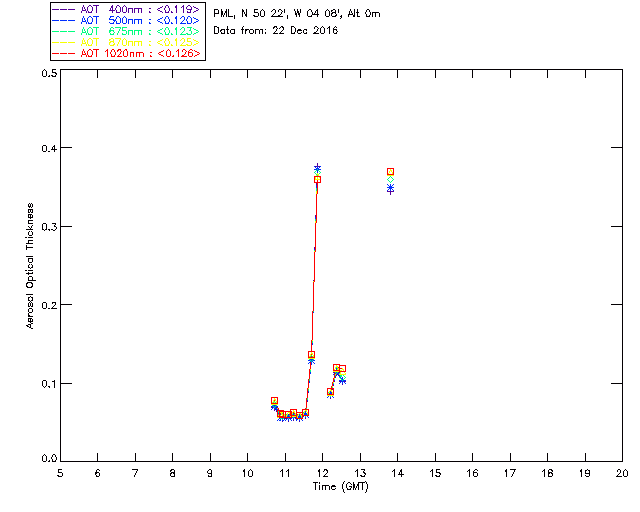This screenshot has width=640, height=512.
Task: Click the isolated red square marker near 14 GMT
Action: (x=391, y=171)
